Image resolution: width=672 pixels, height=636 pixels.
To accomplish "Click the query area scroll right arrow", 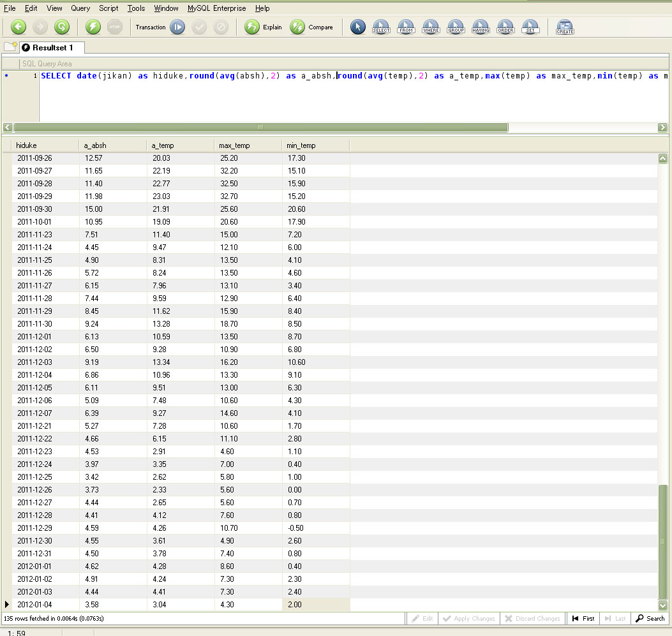I will coord(662,127).
